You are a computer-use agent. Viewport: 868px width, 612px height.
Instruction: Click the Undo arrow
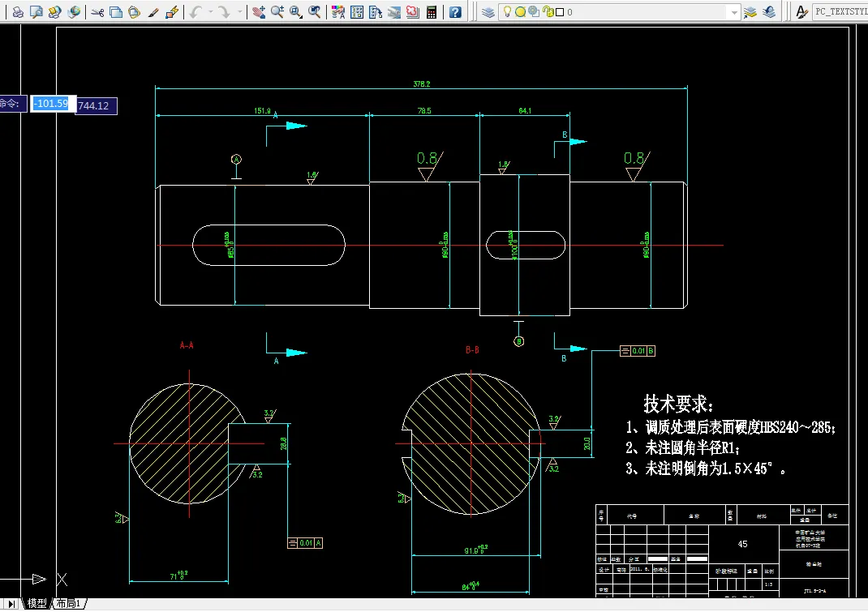(x=196, y=11)
